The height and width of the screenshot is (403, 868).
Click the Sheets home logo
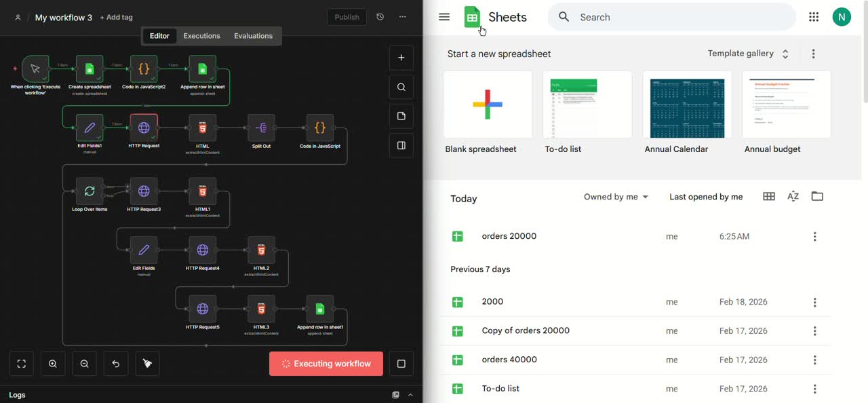[x=495, y=17]
